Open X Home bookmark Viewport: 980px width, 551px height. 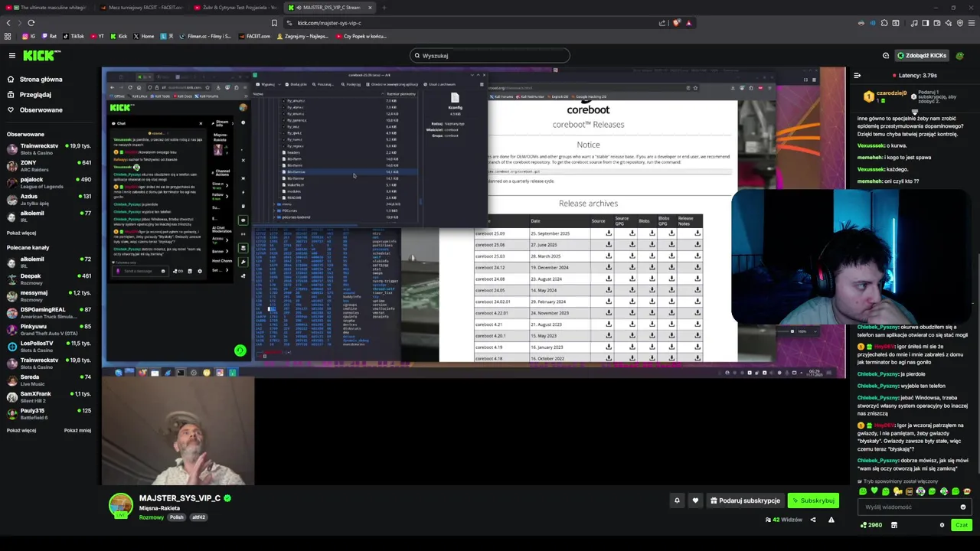tap(143, 36)
